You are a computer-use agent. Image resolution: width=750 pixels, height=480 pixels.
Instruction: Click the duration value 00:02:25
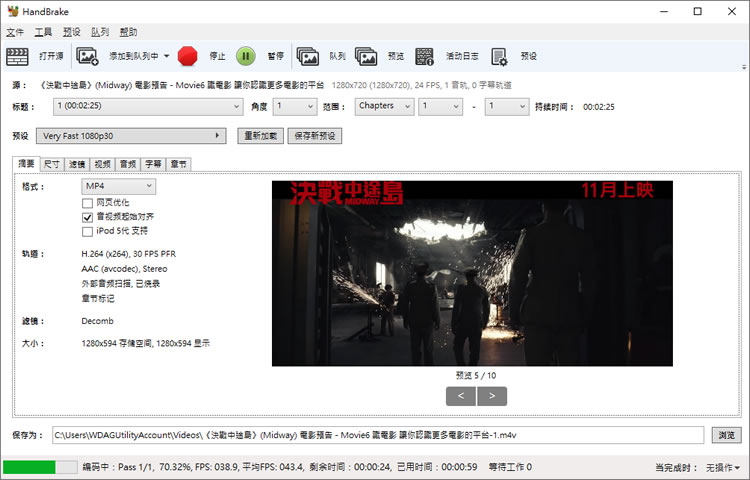tap(598, 107)
